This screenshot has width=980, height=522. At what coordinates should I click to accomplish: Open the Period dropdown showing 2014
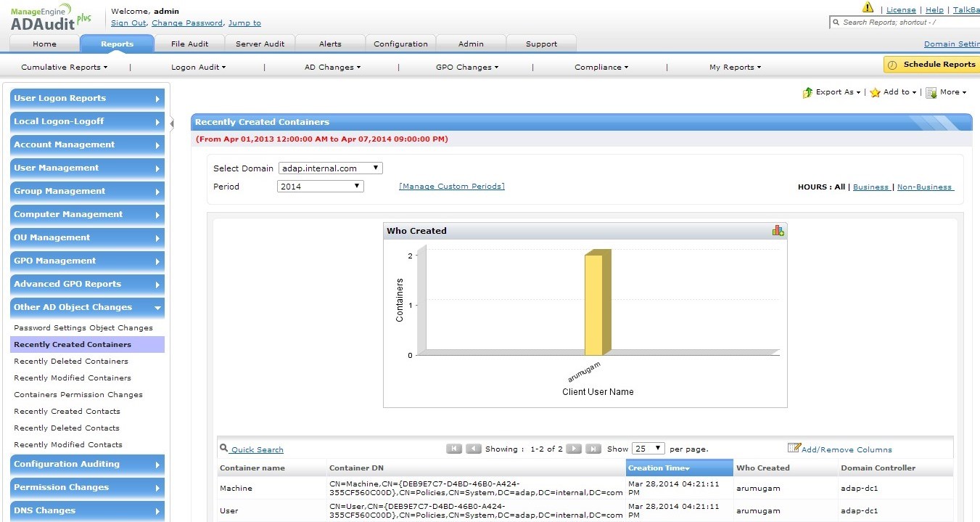tap(320, 187)
